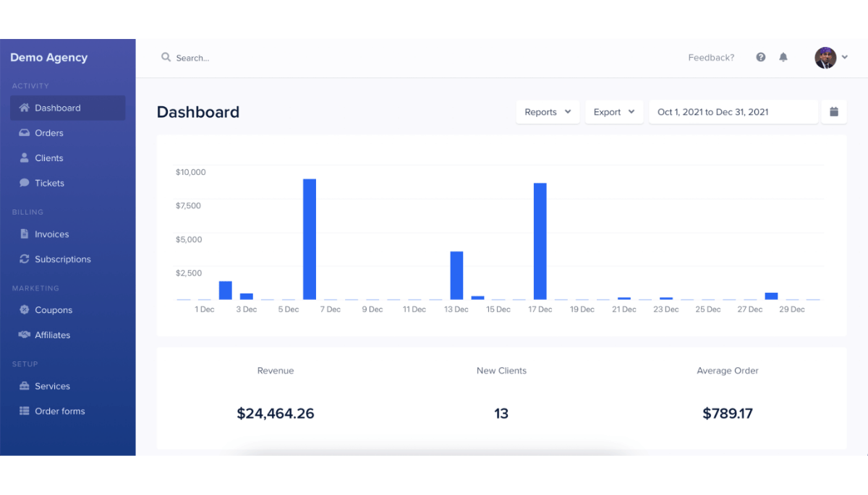Click the Affiliates handshake icon
The image size is (868, 495).
pos(24,335)
